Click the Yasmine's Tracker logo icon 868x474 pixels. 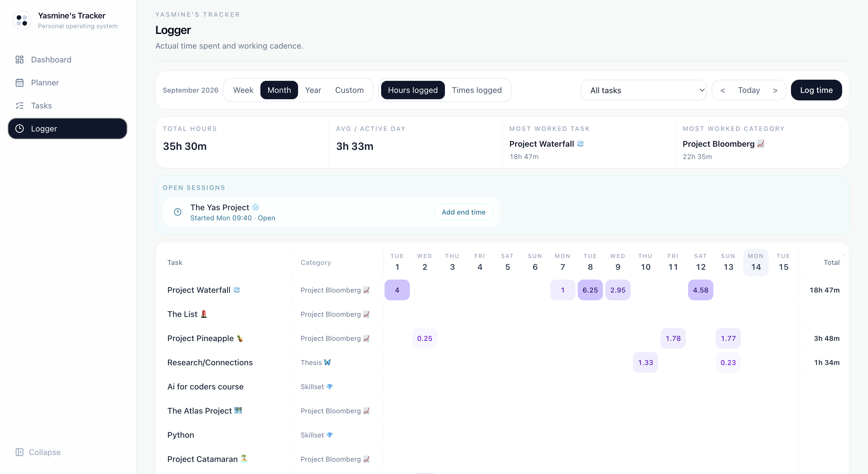click(22, 20)
